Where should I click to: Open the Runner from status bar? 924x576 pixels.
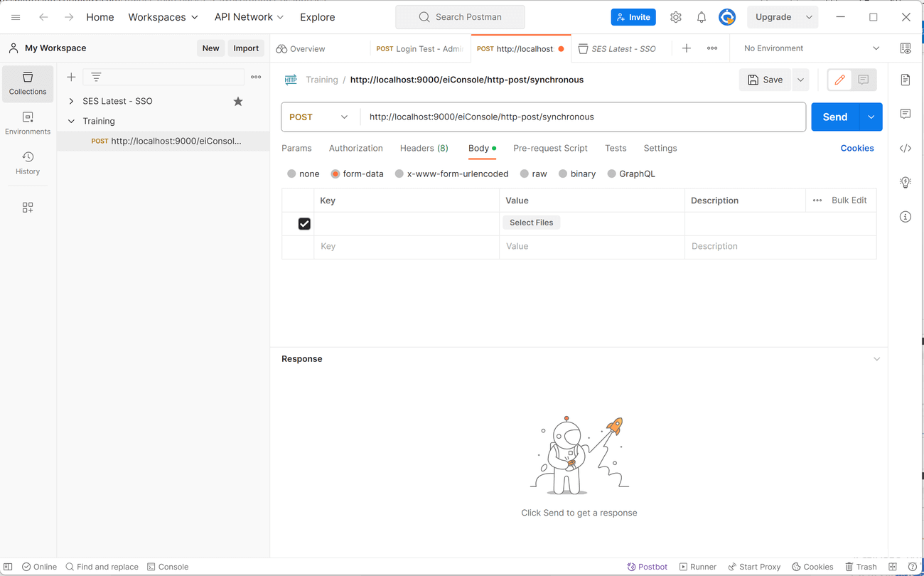(x=698, y=567)
